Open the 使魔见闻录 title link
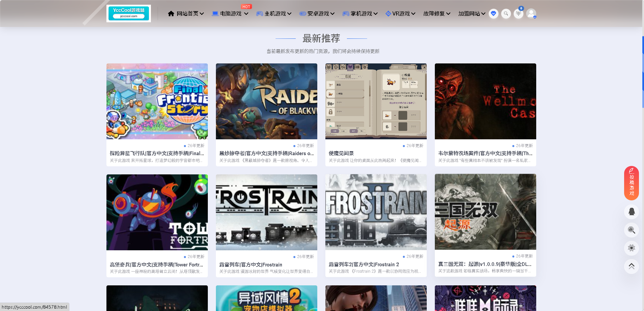Image resolution: width=644 pixels, height=311 pixels. click(x=341, y=153)
